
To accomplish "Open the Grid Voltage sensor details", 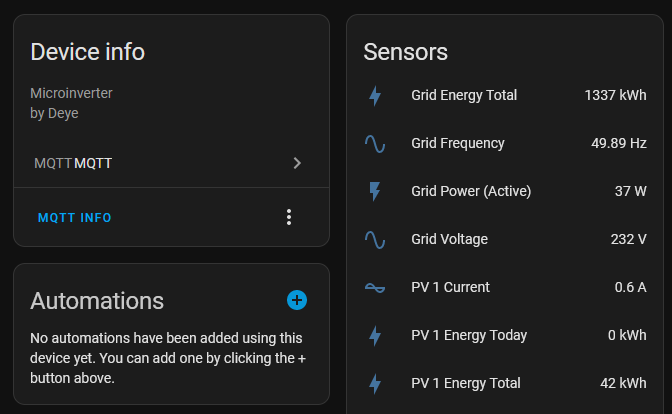I will [505, 239].
